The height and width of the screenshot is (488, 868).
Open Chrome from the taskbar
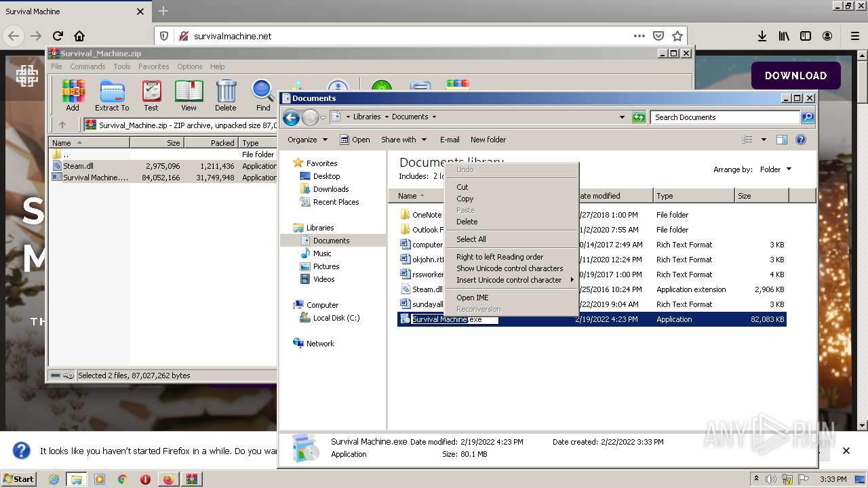(123, 479)
